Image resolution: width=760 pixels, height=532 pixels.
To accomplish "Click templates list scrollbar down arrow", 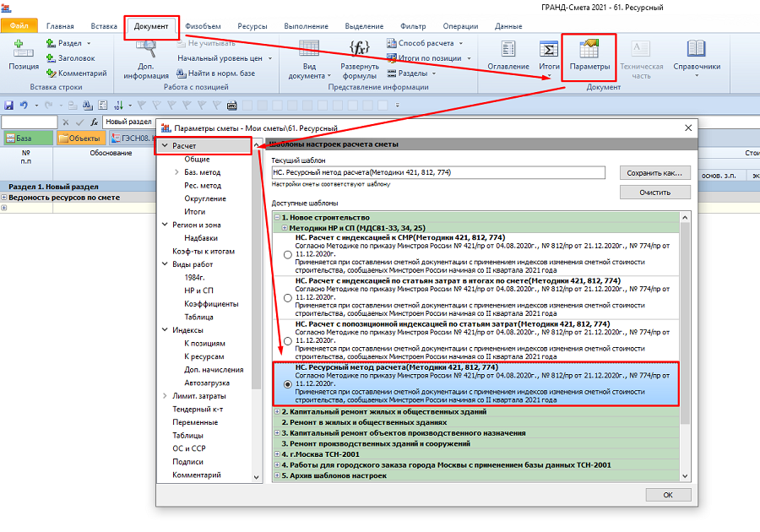I will click(x=685, y=476).
